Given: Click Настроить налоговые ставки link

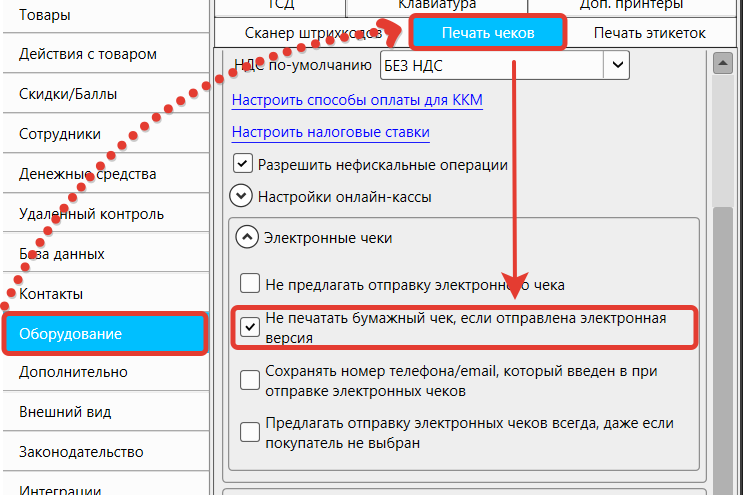Looking at the screenshot, I should pos(330,132).
